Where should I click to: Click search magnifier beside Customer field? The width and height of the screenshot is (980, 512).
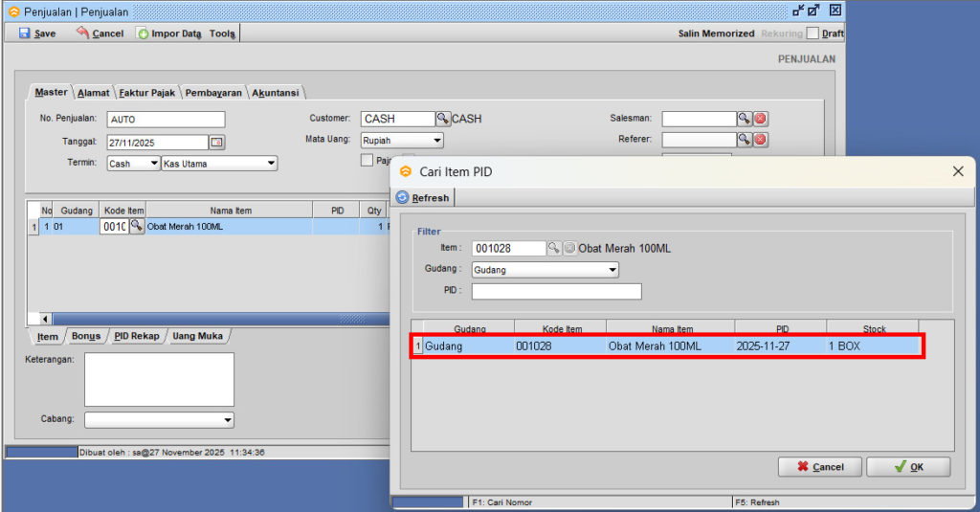click(443, 119)
